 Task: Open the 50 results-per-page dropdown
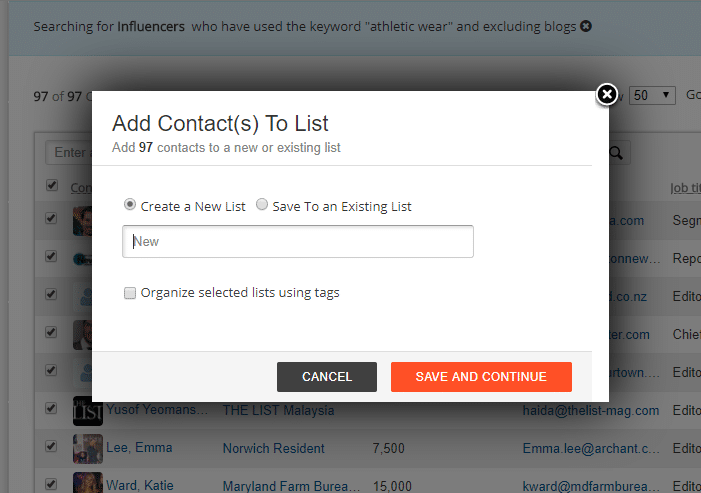652,95
